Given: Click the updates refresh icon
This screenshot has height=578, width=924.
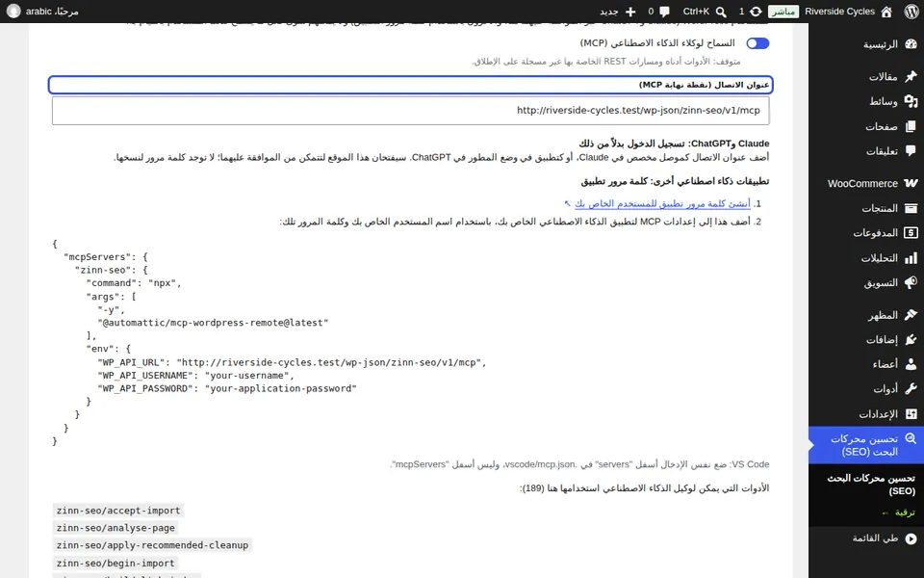Looking at the screenshot, I should (756, 12).
